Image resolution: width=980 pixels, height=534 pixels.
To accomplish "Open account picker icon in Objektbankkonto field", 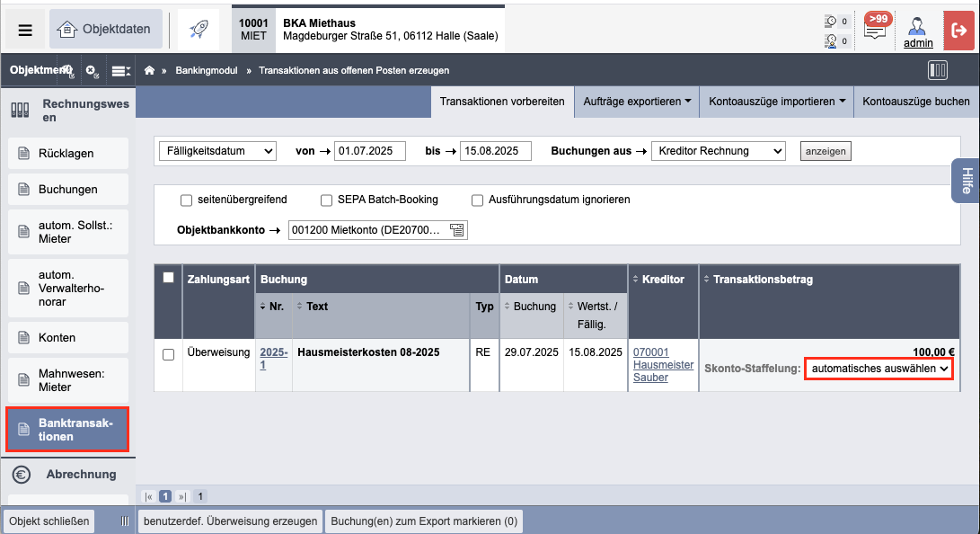I will point(457,230).
